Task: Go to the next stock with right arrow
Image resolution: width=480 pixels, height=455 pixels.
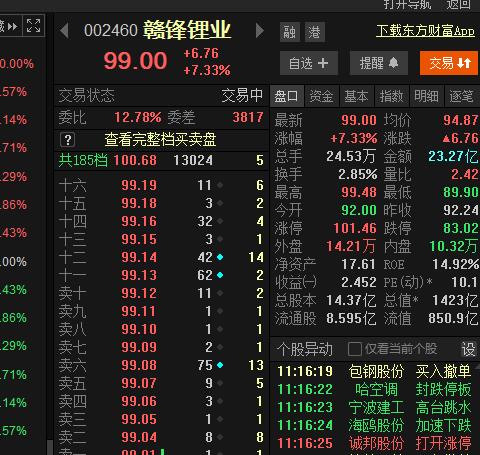Action: (260, 31)
